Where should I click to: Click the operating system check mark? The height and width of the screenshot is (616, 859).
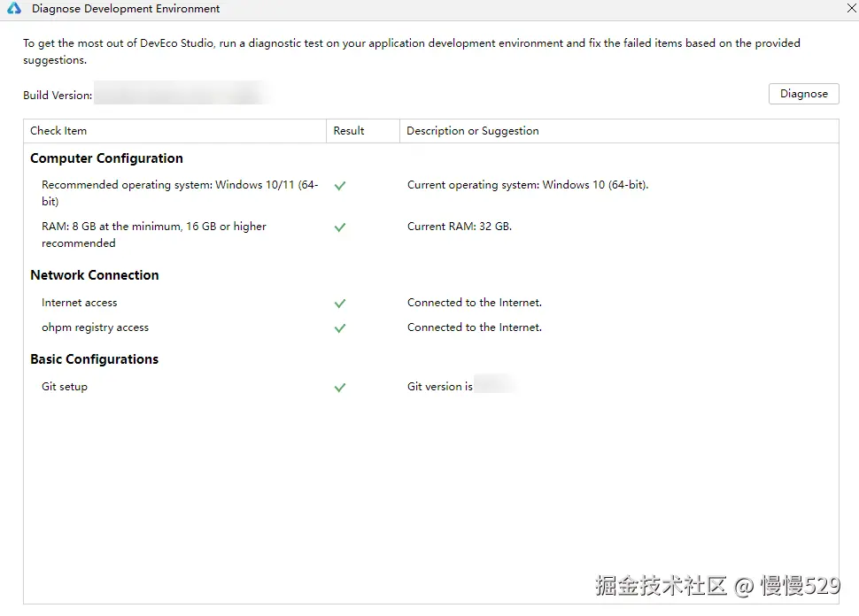[x=340, y=186]
